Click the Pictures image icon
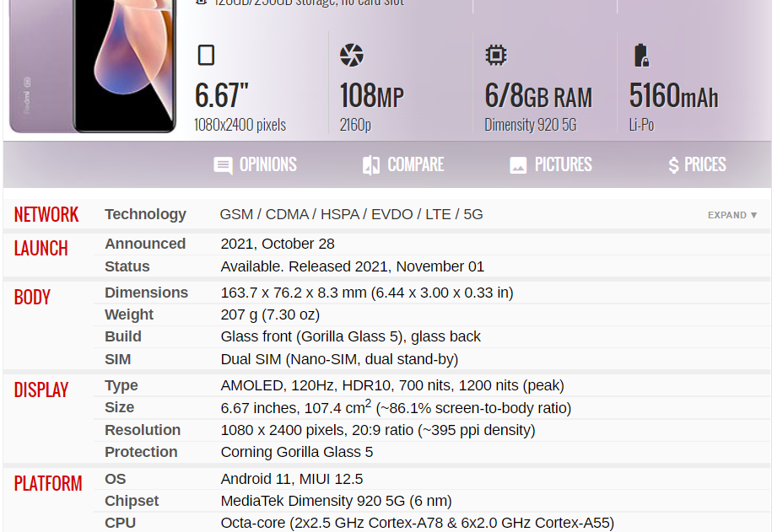Screen dimensions: 772x532 click(x=518, y=165)
